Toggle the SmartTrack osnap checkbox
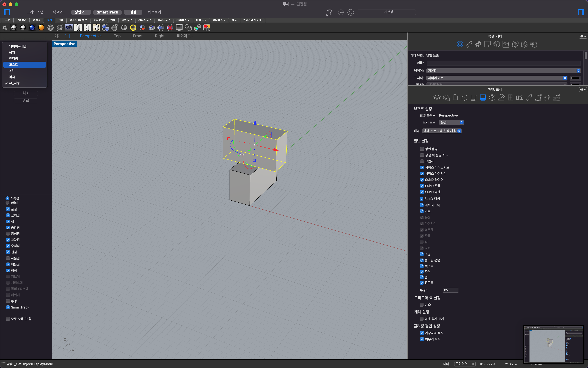This screenshot has height=368, width=588. click(x=8, y=307)
